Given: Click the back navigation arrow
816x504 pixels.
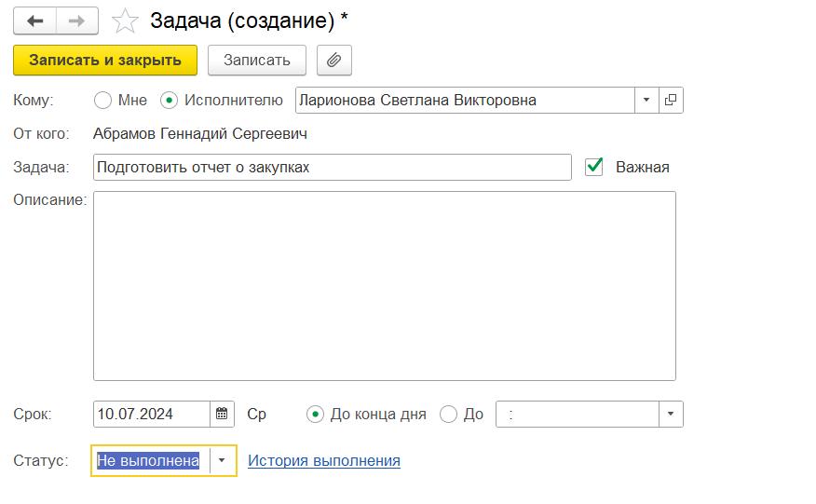Looking at the screenshot, I should (x=35, y=20).
